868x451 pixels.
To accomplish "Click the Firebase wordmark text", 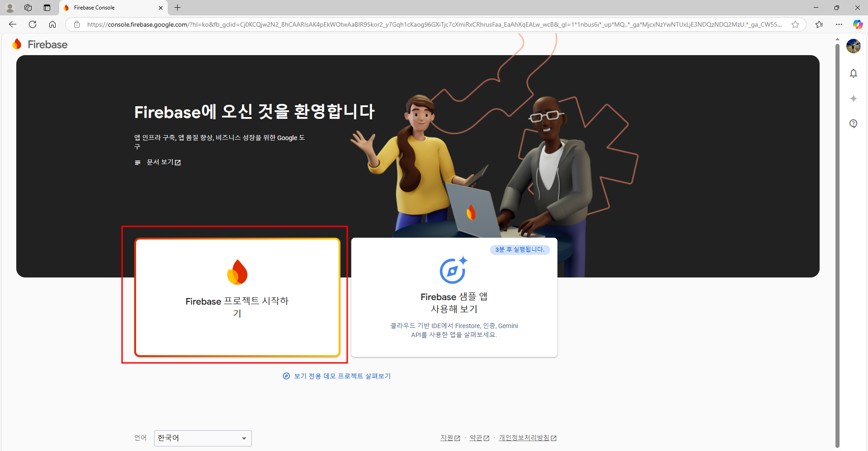I will pyautogui.click(x=47, y=44).
